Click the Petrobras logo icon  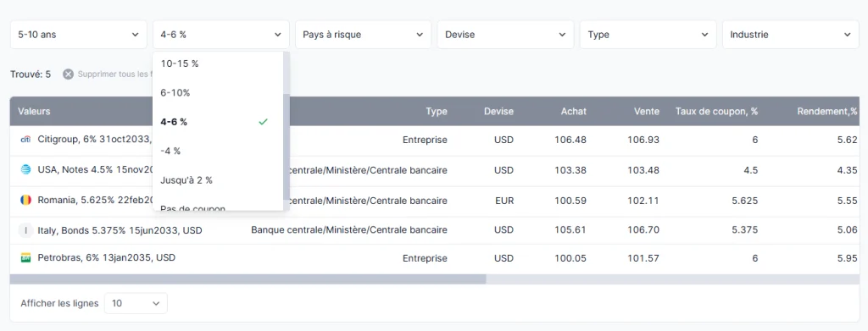pyautogui.click(x=25, y=257)
